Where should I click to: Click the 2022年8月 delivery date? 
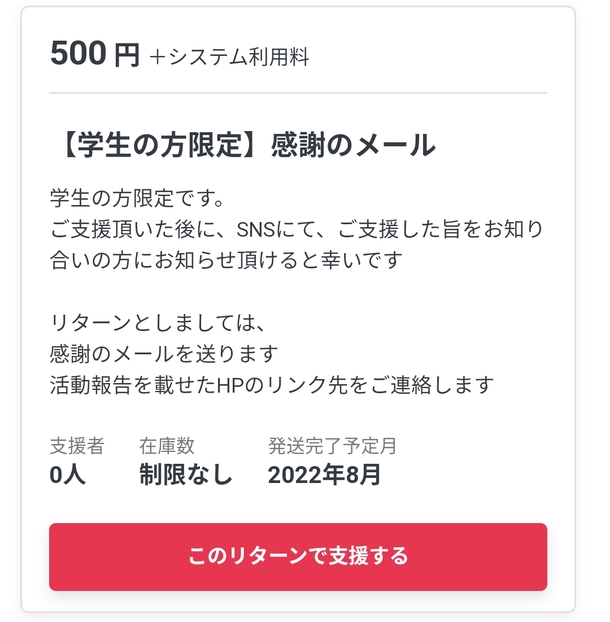click(x=324, y=474)
